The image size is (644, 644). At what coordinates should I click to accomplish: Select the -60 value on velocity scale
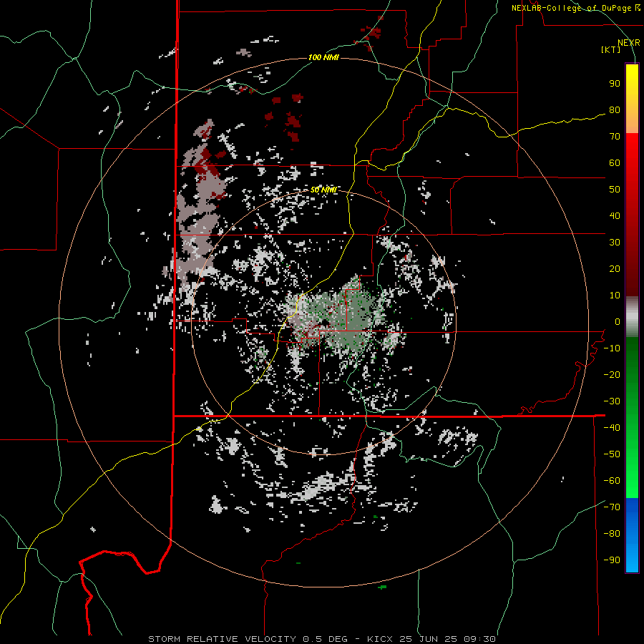coord(612,481)
